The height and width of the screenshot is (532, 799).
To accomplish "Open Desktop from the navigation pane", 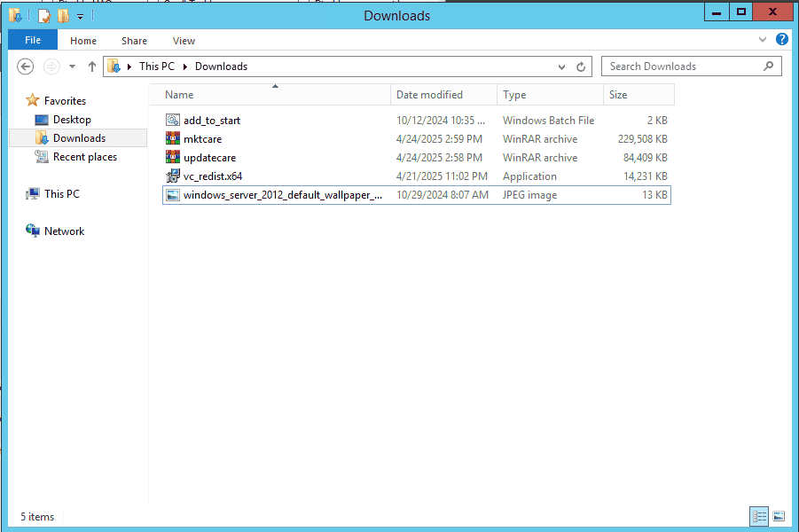I will click(x=72, y=120).
